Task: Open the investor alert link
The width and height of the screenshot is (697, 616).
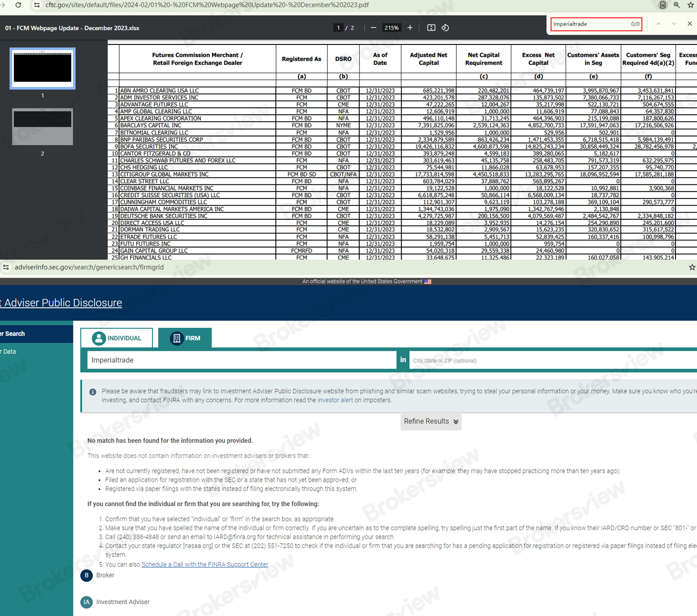Action: tap(335, 400)
